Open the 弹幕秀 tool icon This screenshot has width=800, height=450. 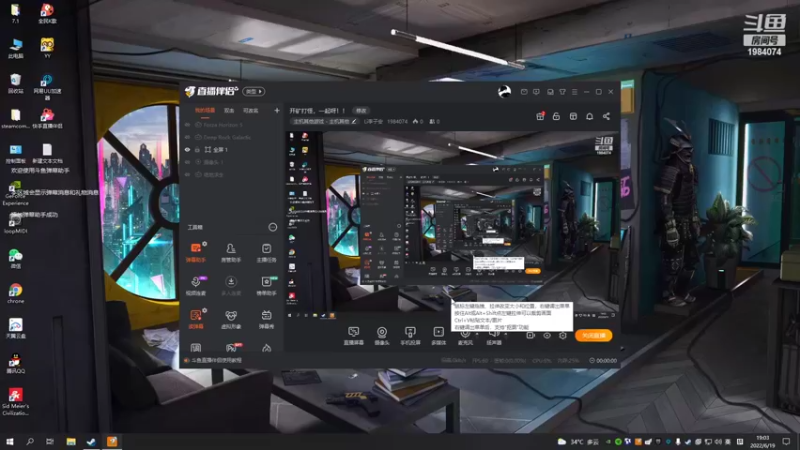(x=266, y=319)
